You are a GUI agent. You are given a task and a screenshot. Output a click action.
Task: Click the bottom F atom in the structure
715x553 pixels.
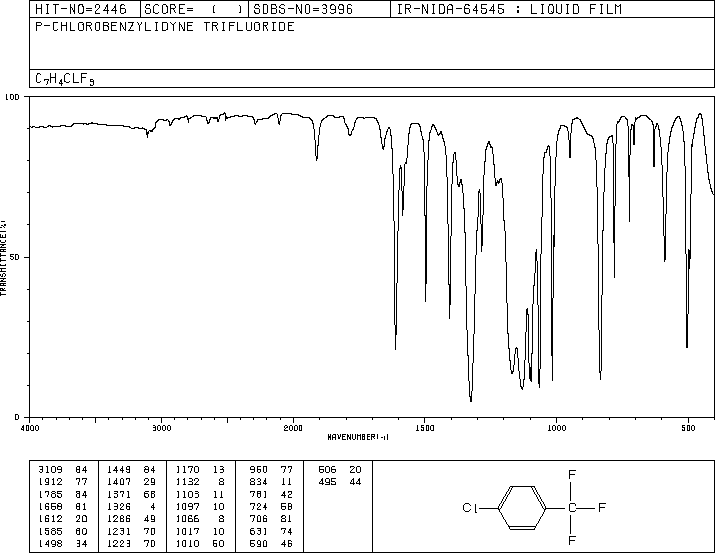(572, 541)
